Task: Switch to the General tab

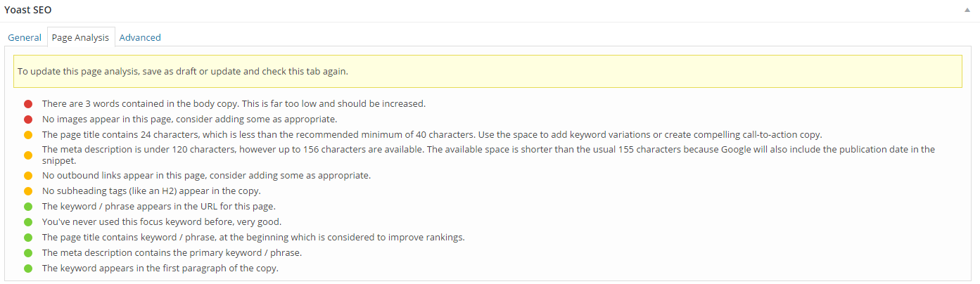Action: [25, 37]
